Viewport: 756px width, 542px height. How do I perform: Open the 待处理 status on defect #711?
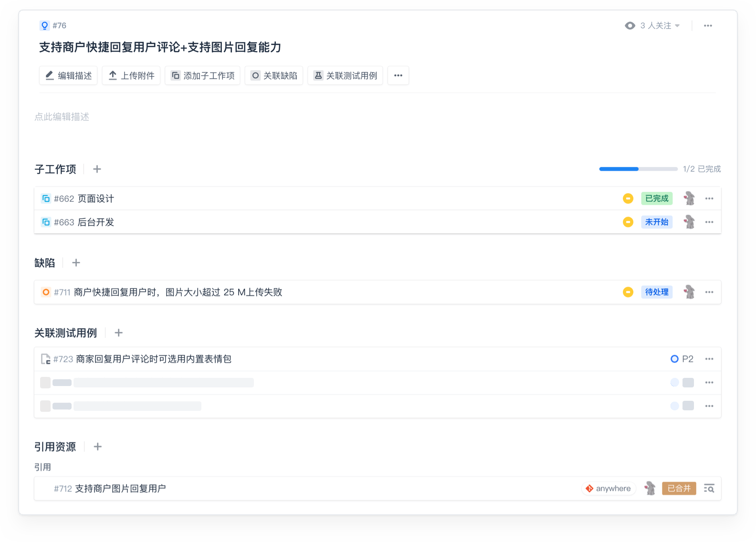pyautogui.click(x=657, y=292)
